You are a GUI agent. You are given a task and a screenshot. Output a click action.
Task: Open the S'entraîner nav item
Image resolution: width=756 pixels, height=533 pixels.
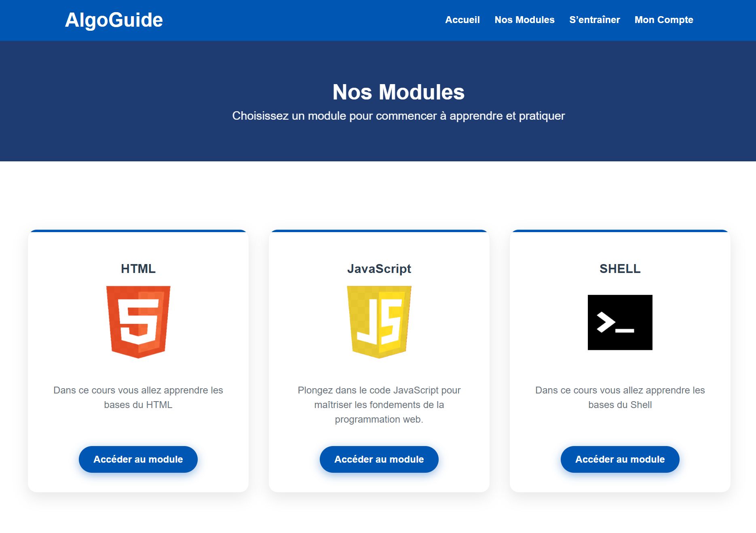[x=594, y=20]
